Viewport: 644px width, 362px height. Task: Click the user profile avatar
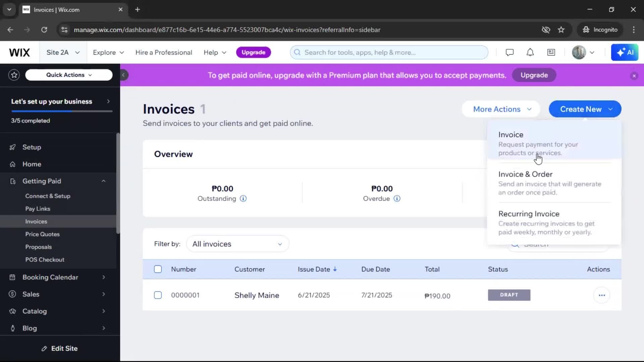click(x=579, y=53)
